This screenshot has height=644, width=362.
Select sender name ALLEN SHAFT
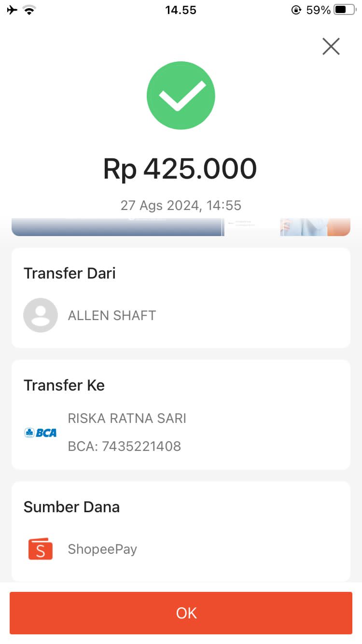point(112,315)
